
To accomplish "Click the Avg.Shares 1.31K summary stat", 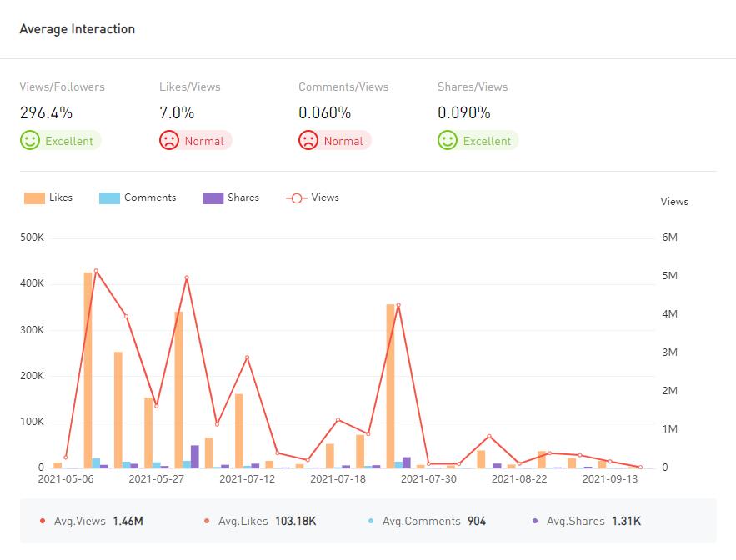I will click(586, 521).
